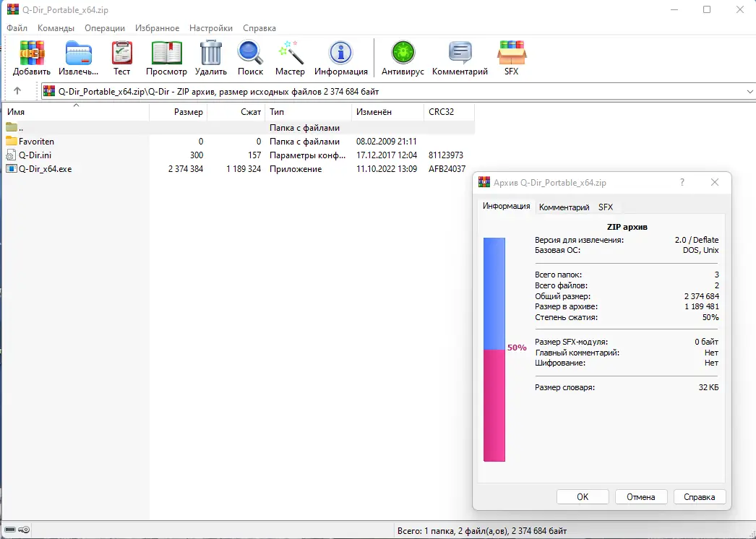Click the SFX toolbar icon
The image size is (756, 539).
click(x=512, y=53)
